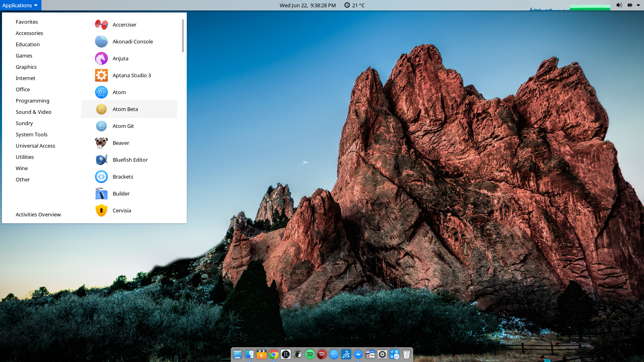Launch the Beaver editor

click(x=129, y=143)
